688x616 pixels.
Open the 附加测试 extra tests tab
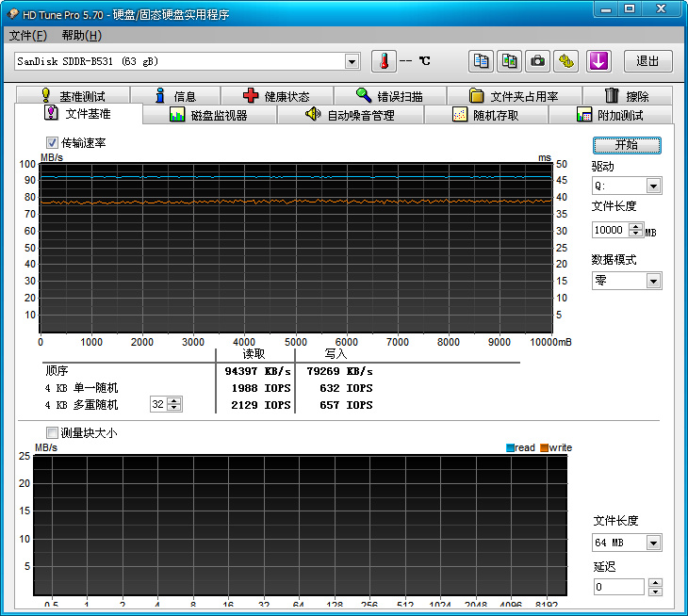pos(611,115)
